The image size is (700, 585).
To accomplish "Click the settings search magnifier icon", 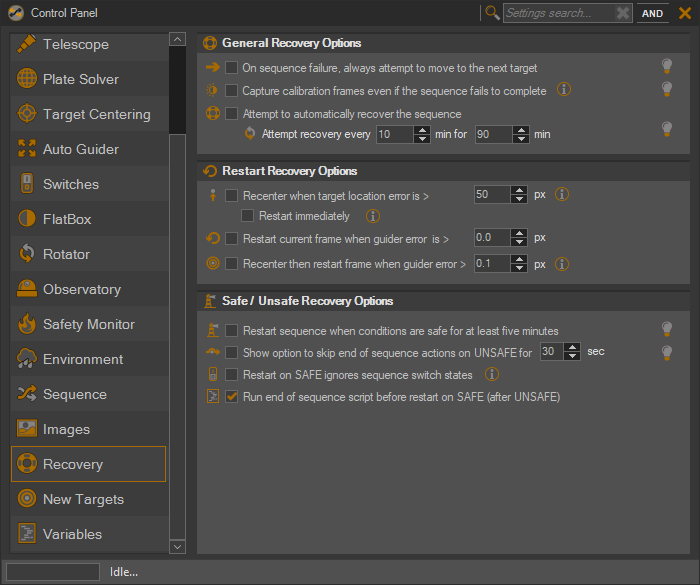I will (492, 13).
